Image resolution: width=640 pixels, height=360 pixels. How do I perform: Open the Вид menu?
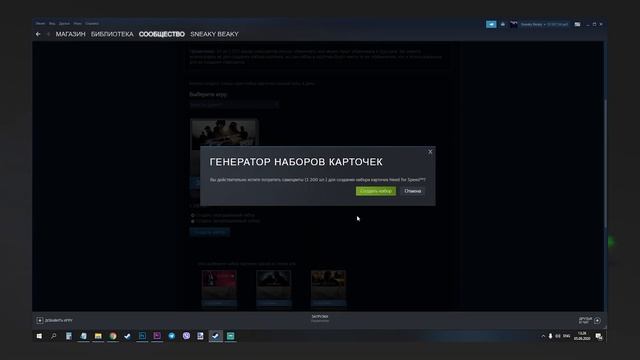pos(52,24)
